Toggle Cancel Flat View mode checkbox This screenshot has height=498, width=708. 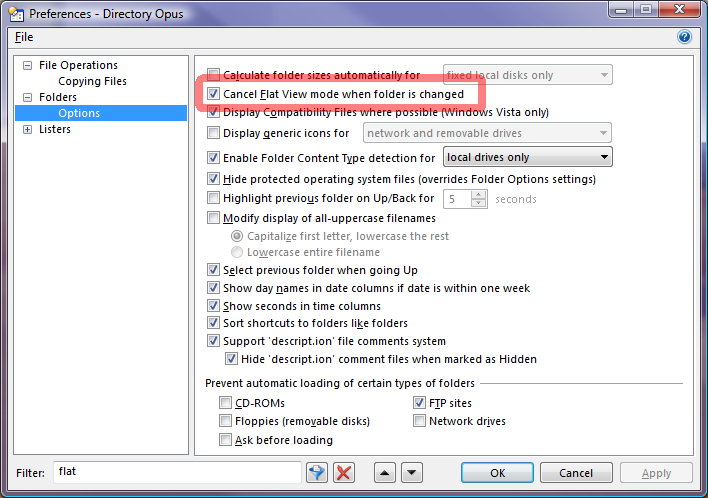point(213,94)
